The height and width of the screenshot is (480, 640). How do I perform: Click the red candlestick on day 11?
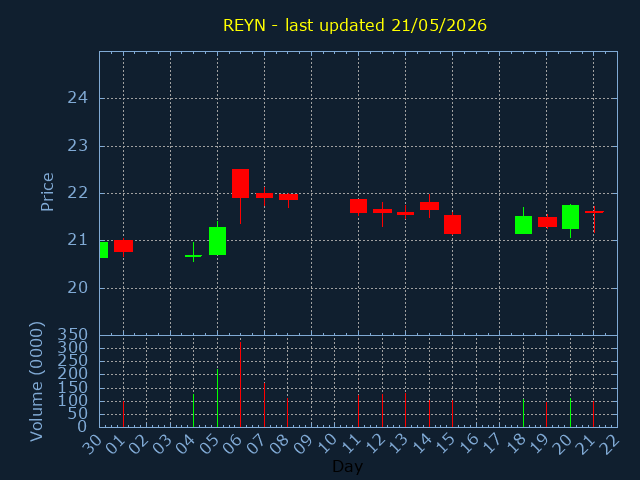pos(358,206)
